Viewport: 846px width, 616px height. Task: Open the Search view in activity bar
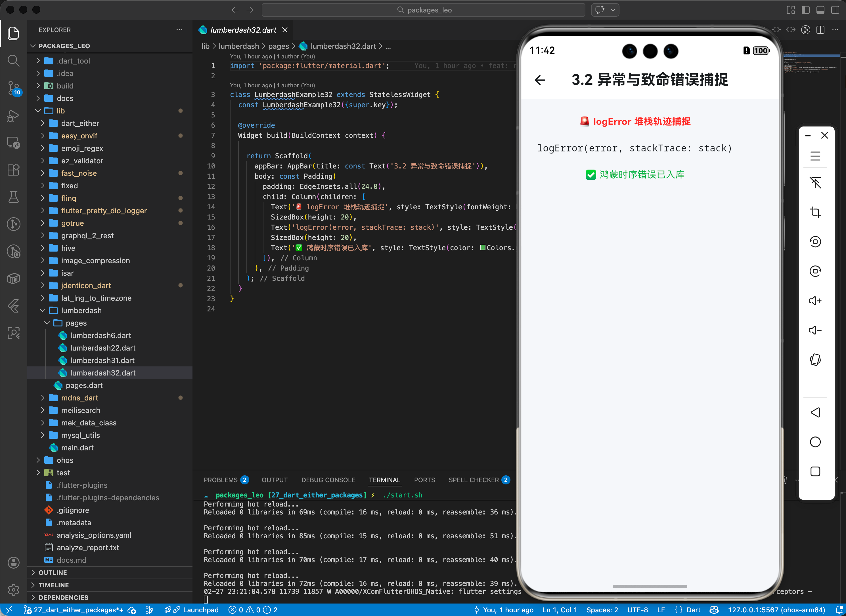click(x=13, y=60)
